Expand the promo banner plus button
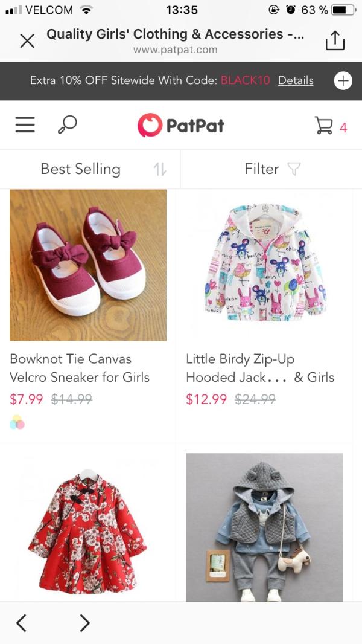This screenshot has height=644, width=362. click(343, 80)
